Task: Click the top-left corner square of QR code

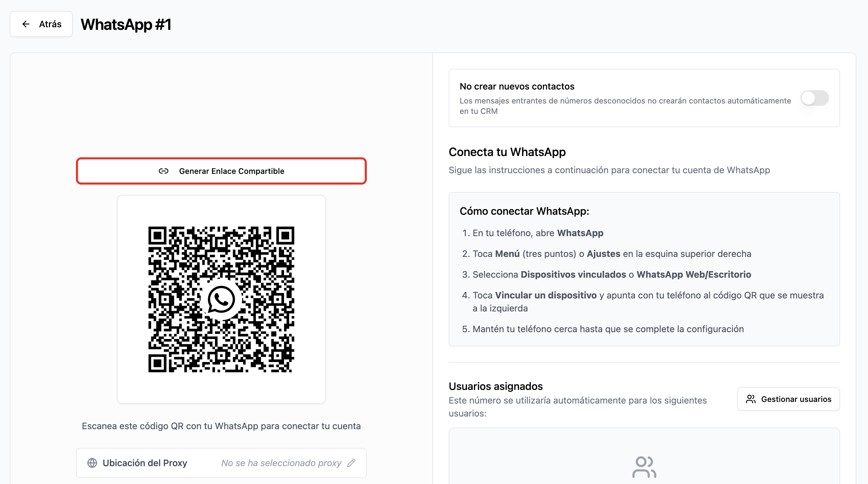Action: pyautogui.click(x=157, y=236)
